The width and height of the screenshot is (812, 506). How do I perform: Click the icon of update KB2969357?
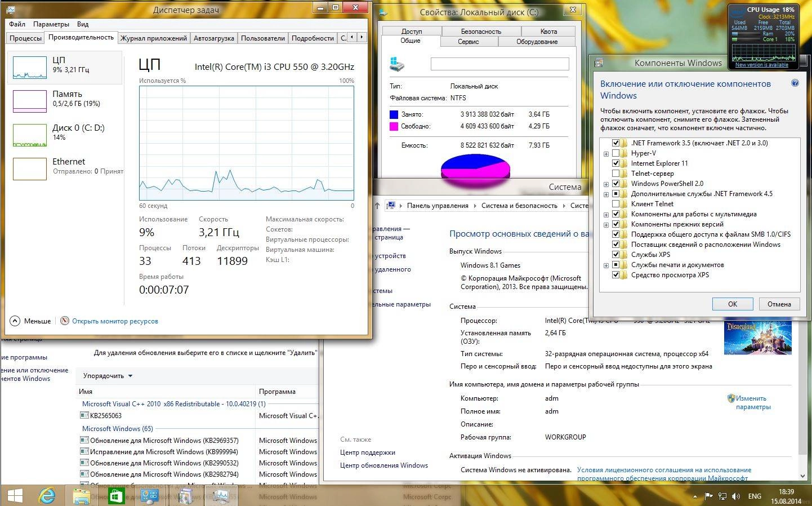pyautogui.click(x=84, y=440)
